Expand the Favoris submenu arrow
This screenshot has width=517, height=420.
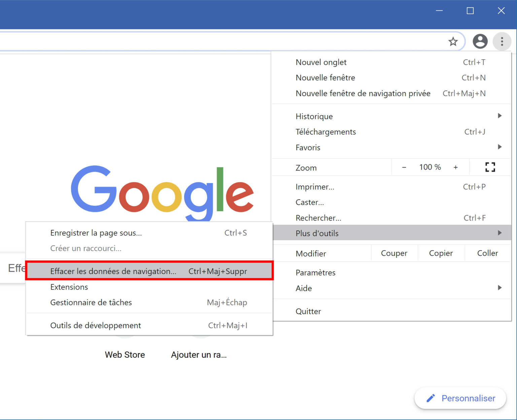[x=499, y=147]
